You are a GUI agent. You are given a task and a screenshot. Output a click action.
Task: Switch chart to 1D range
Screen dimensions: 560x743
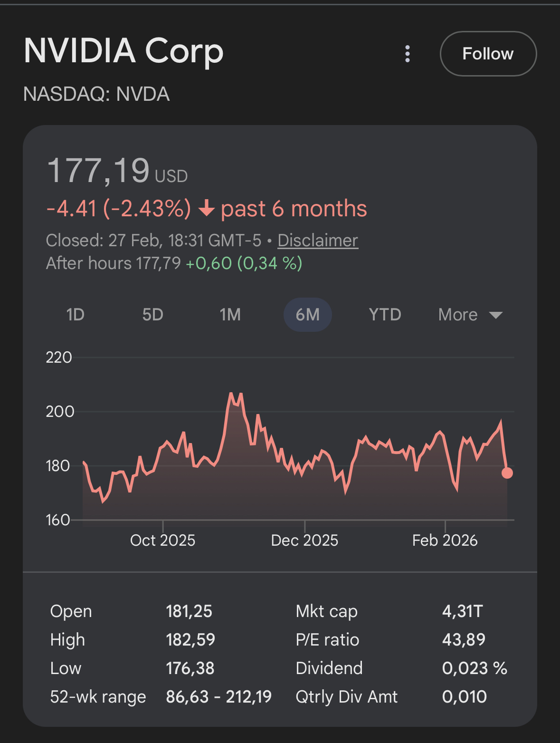point(75,315)
